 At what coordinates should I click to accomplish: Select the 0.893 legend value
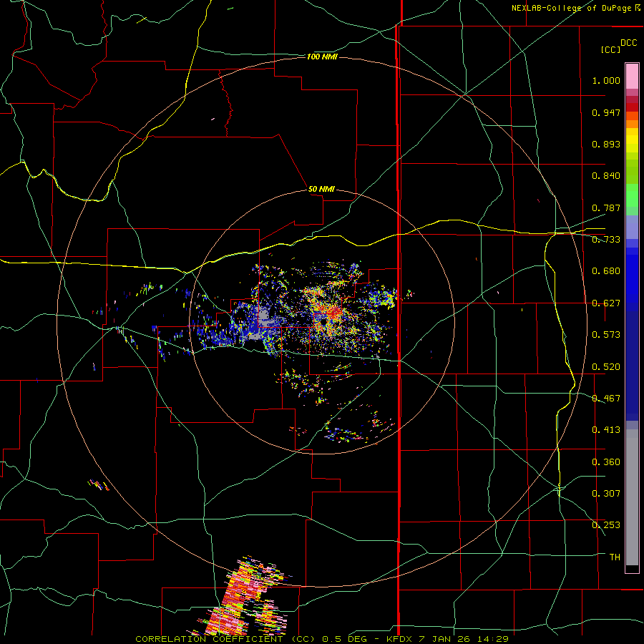click(606, 144)
